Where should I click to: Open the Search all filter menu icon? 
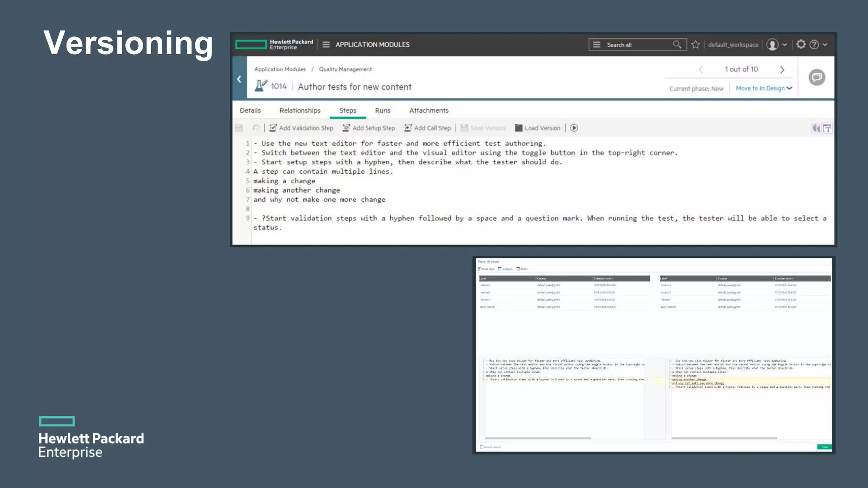click(596, 44)
